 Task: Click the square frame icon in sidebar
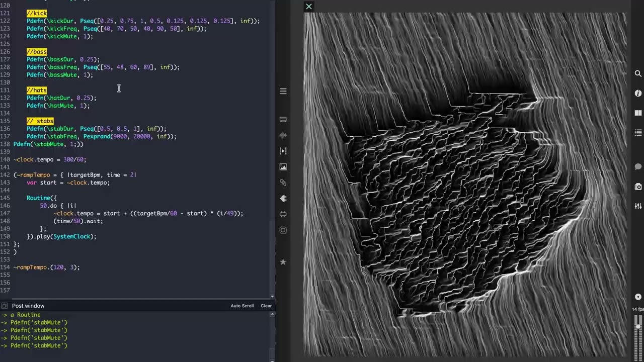(283, 230)
